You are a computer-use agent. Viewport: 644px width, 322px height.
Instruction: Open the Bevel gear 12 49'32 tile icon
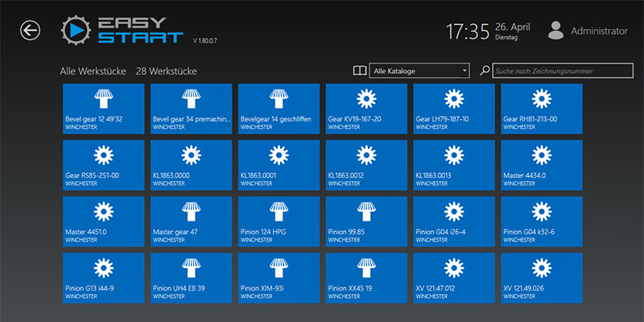[104, 98]
